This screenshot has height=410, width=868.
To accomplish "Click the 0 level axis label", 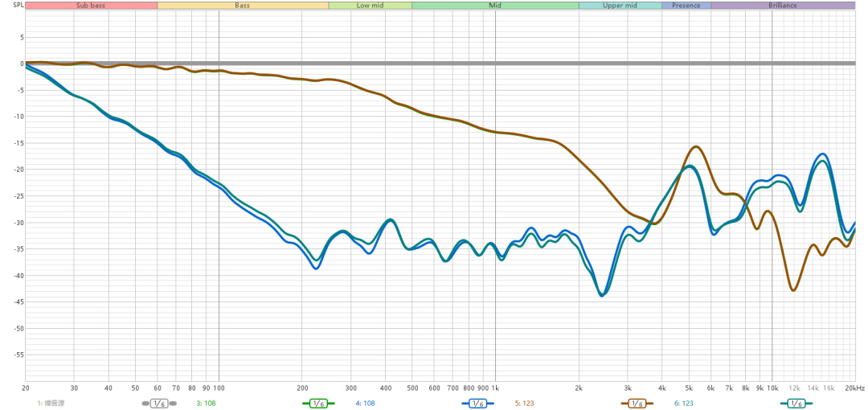I will coord(22,64).
